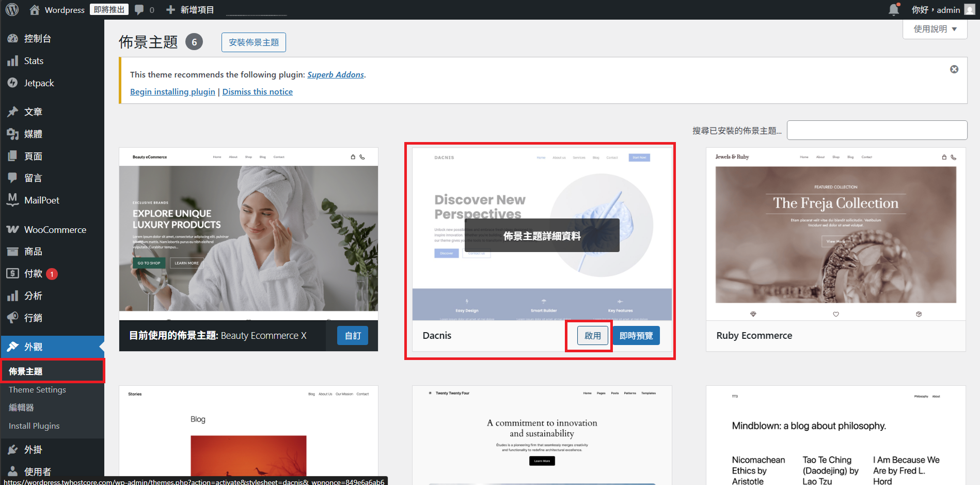Open the Jetpack sidebar menu
The image size is (980, 485).
point(39,83)
